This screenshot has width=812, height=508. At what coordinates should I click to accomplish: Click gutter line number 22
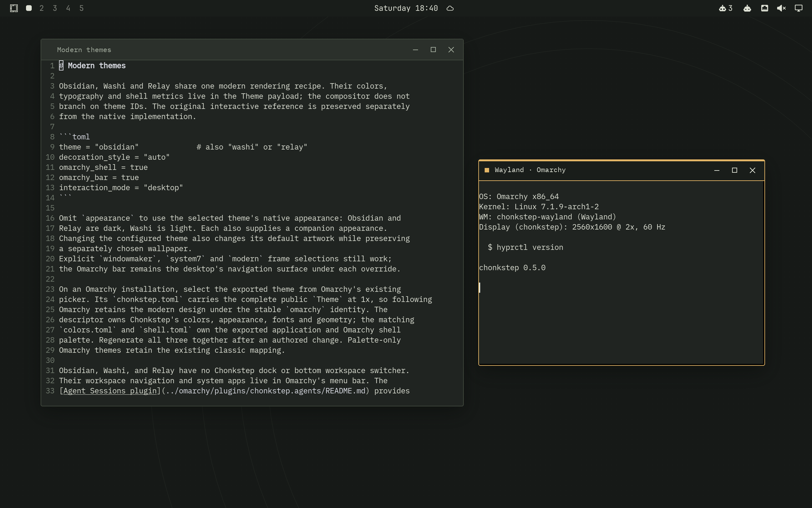point(50,279)
